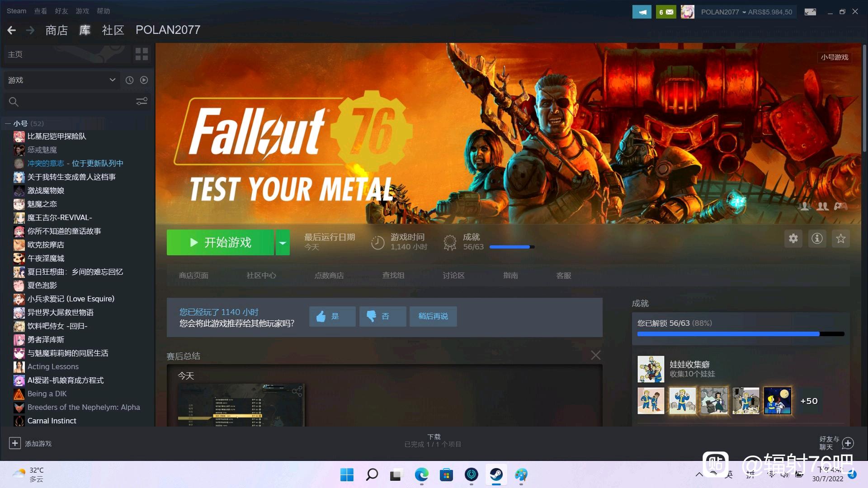The image size is (868, 488).
Task: Open the 库 top navigation
Action: [85, 30]
